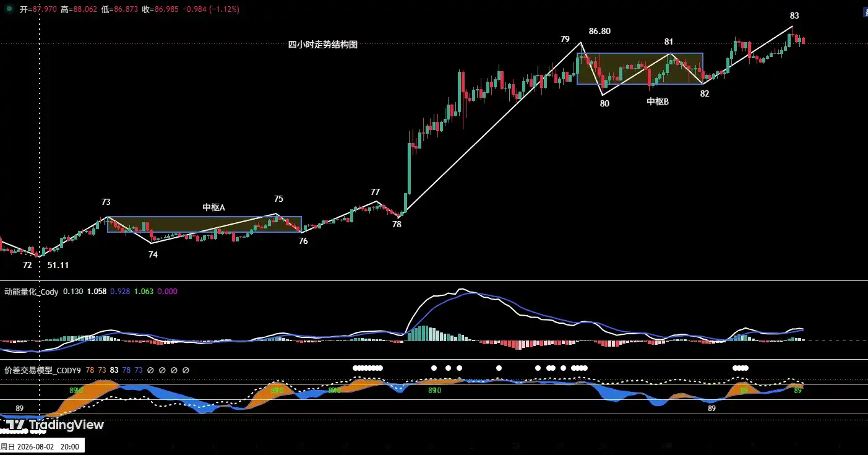This screenshot has height=455, width=868.
Task: Click the 0.130 indicator value
Action: [x=73, y=292]
